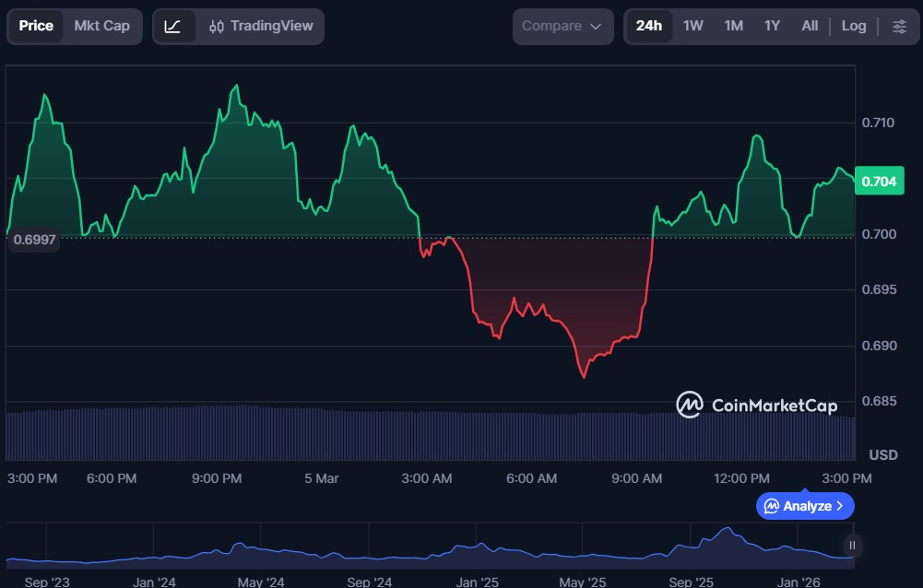The image size is (923, 588).
Task: Switch chart to Mkt Cap view
Action: coord(102,26)
